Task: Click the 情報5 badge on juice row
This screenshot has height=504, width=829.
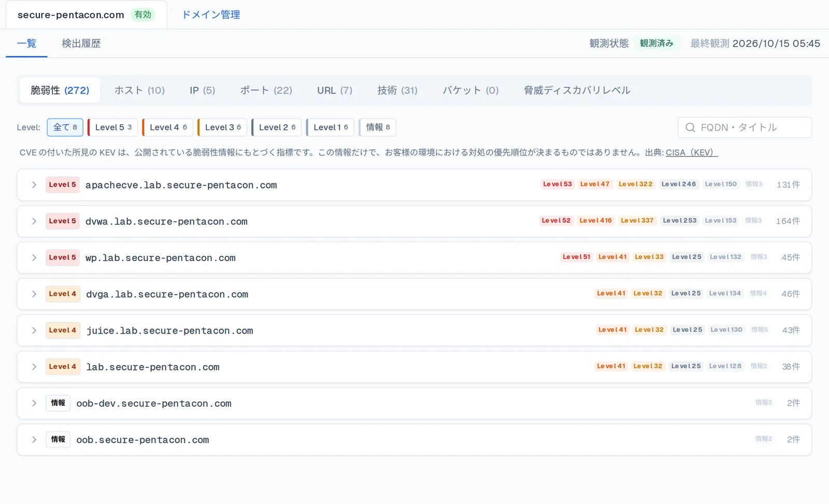Action: pos(760,329)
